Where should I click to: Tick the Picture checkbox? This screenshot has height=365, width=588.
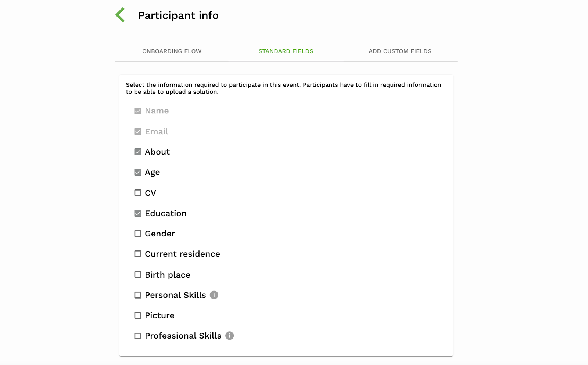click(x=138, y=315)
